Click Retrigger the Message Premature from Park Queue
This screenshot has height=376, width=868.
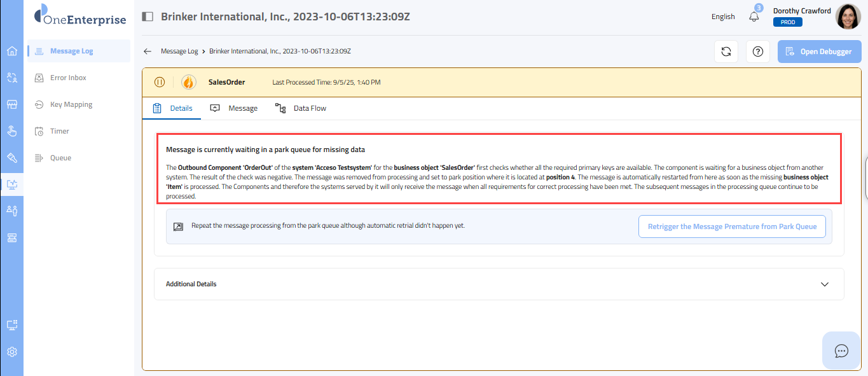[732, 226]
